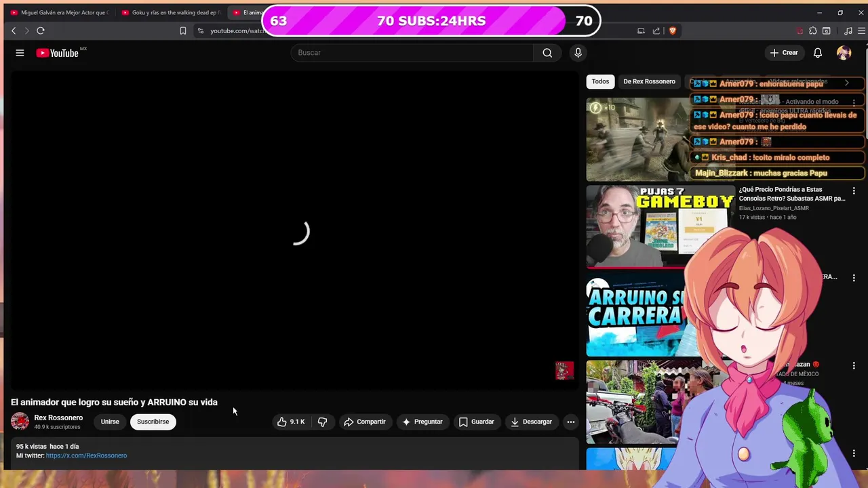Select the 'De Rex Rossonero' filter chip
This screenshot has height=488, width=868.
pos(649,81)
